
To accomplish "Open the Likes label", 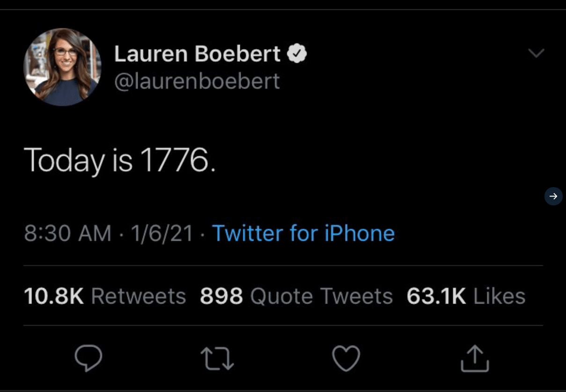I will click(500, 296).
